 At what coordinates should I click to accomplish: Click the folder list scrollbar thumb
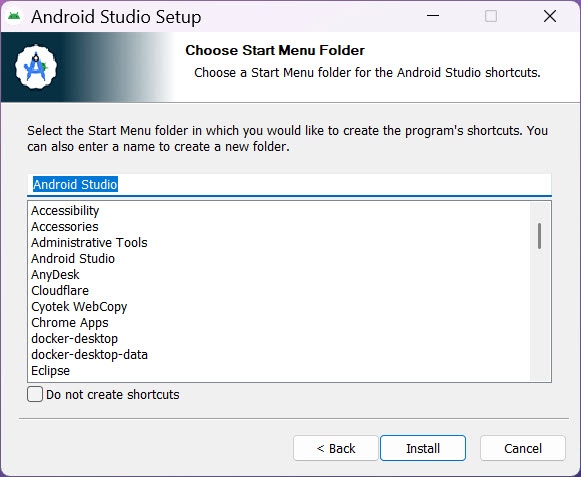[x=540, y=236]
